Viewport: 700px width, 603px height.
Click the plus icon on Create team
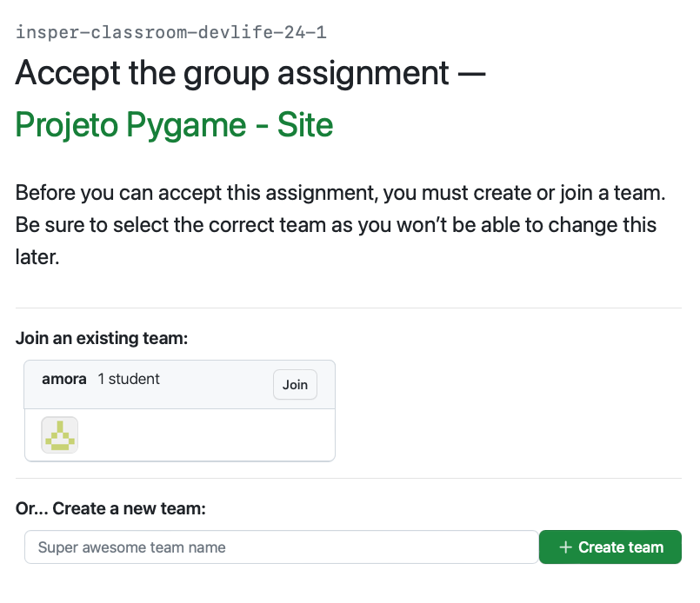click(x=565, y=547)
